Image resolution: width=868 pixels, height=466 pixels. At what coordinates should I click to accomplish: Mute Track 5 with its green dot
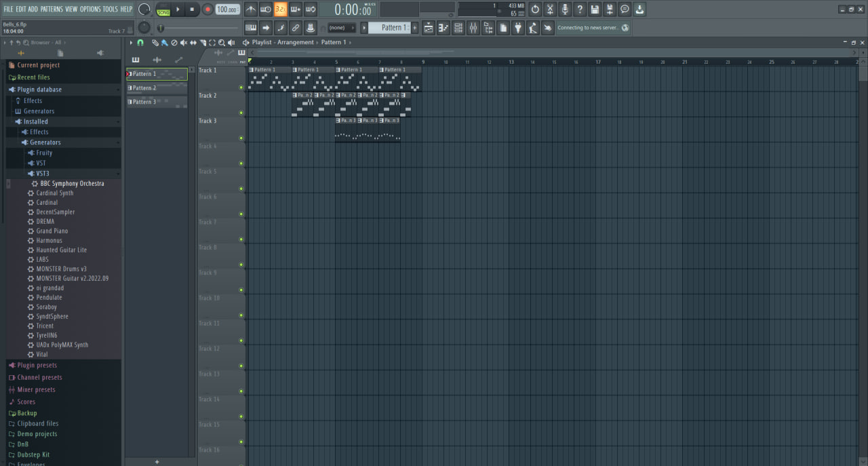click(x=241, y=189)
